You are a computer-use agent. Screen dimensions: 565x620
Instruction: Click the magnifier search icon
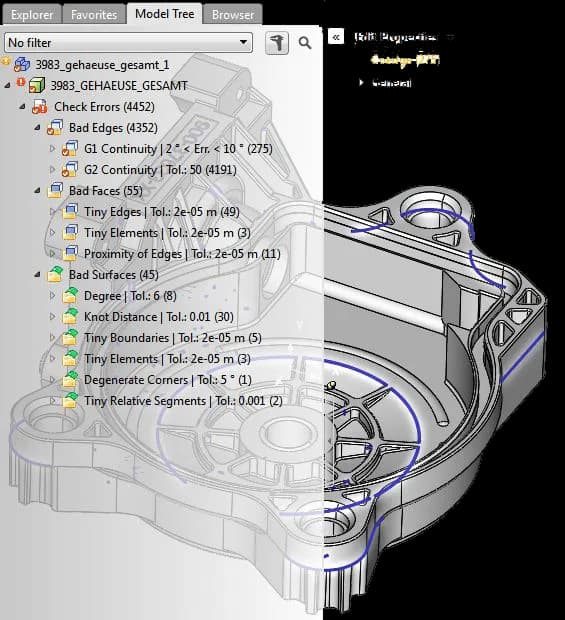pos(305,43)
